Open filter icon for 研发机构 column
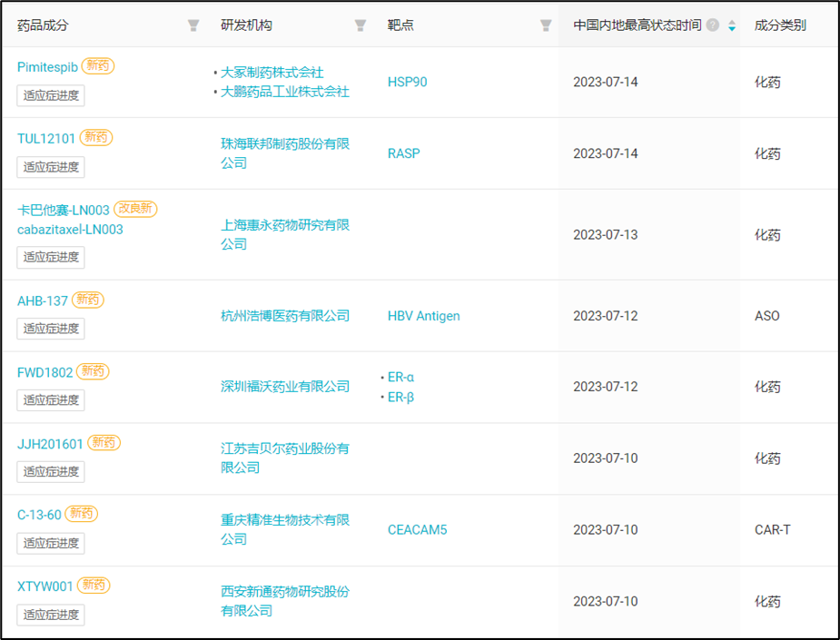840x640 pixels. (x=361, y=25)
